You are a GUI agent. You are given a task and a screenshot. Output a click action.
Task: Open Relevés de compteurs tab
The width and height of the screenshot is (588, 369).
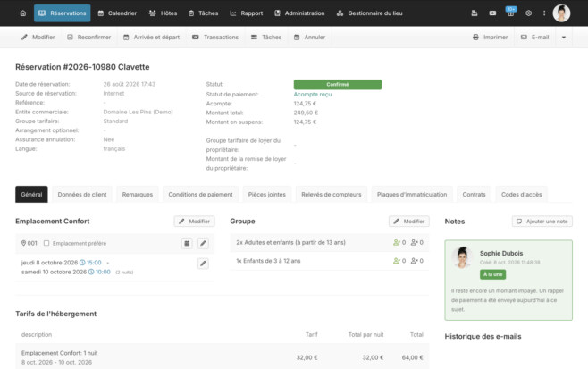pos(332,194)
